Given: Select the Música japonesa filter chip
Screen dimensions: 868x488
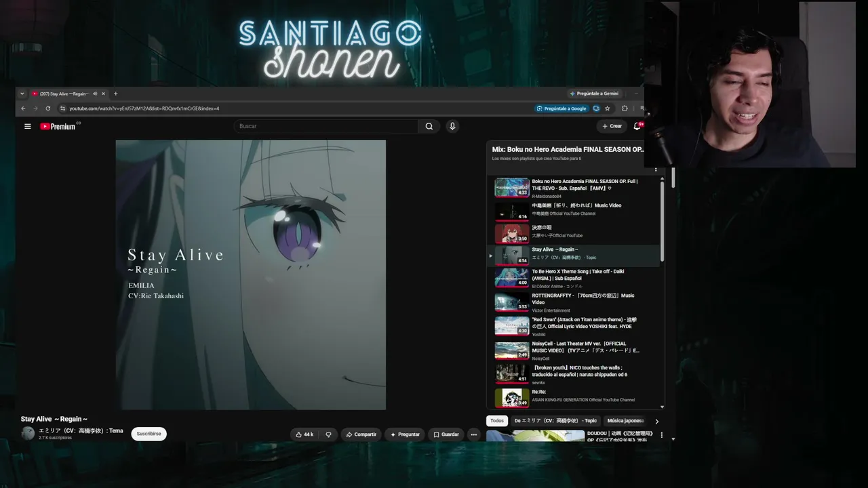Looking at the screenshot, I should point(625,421).
